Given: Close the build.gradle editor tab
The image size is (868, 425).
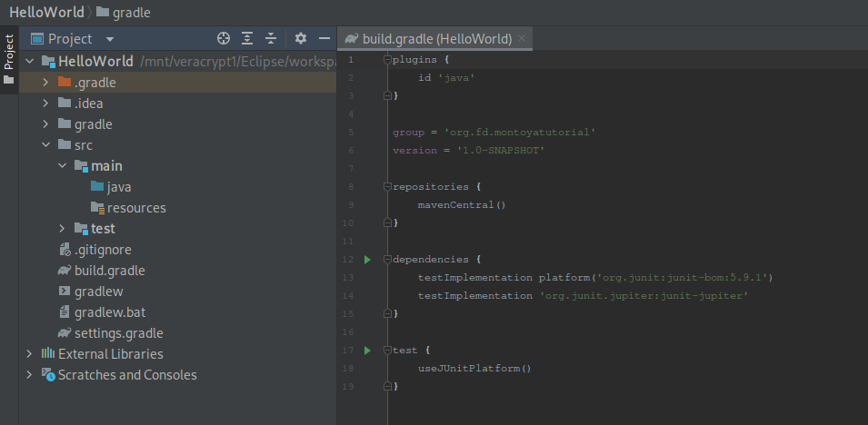Looking at the screenshot, I should 521,39.
